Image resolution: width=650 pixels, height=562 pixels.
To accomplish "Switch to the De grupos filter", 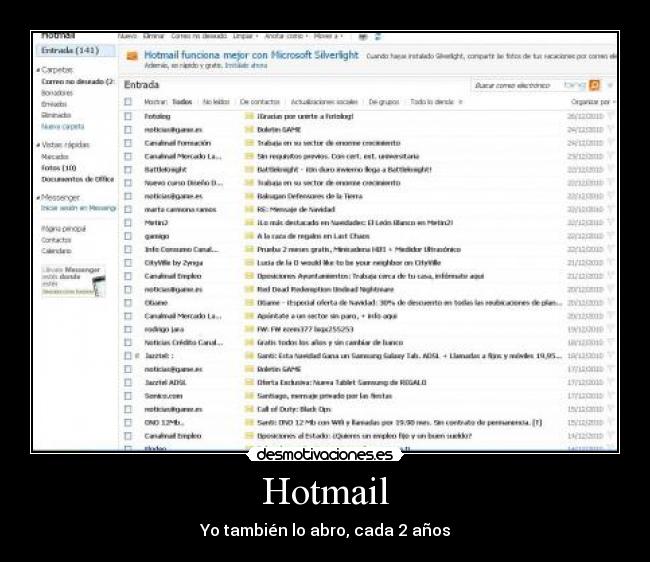I will (384, 102).
